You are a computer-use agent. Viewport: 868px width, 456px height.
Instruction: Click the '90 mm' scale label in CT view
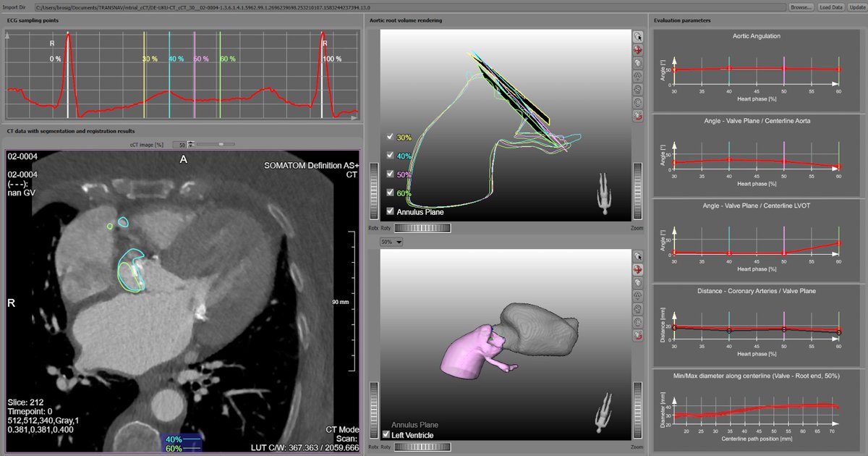tap(339, 302)
